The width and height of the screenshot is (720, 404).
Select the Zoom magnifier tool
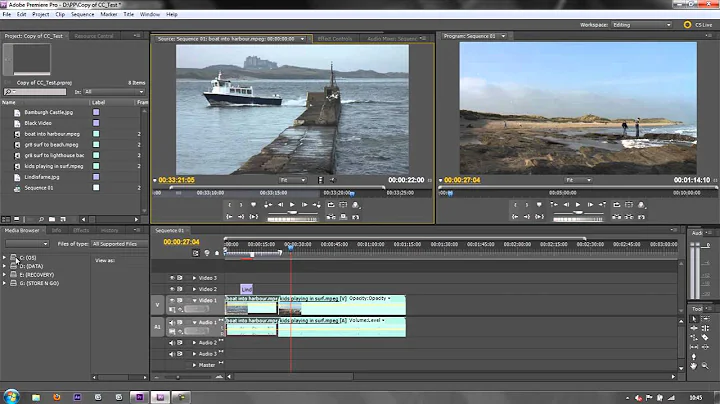click(x=705, y=366)
